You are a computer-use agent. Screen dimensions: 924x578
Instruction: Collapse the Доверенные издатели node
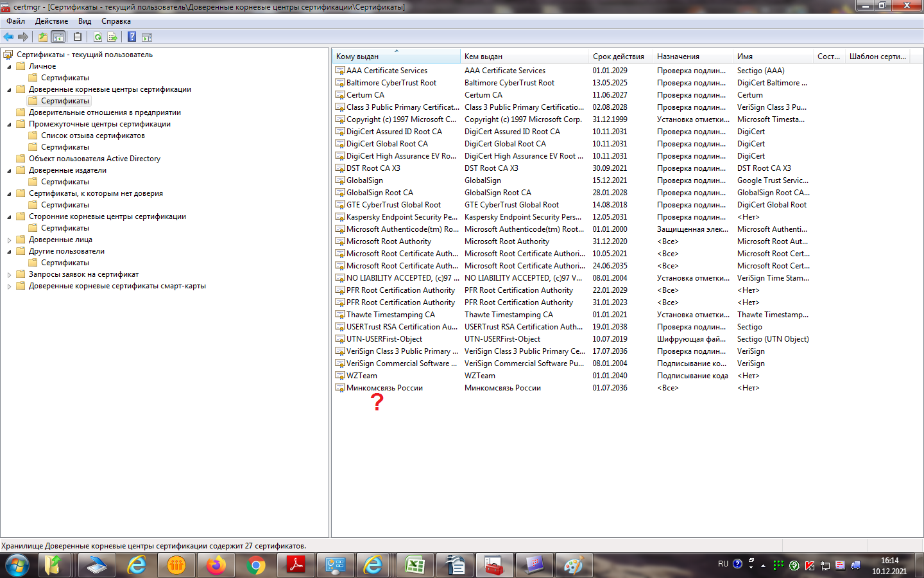tap(9, 170)
